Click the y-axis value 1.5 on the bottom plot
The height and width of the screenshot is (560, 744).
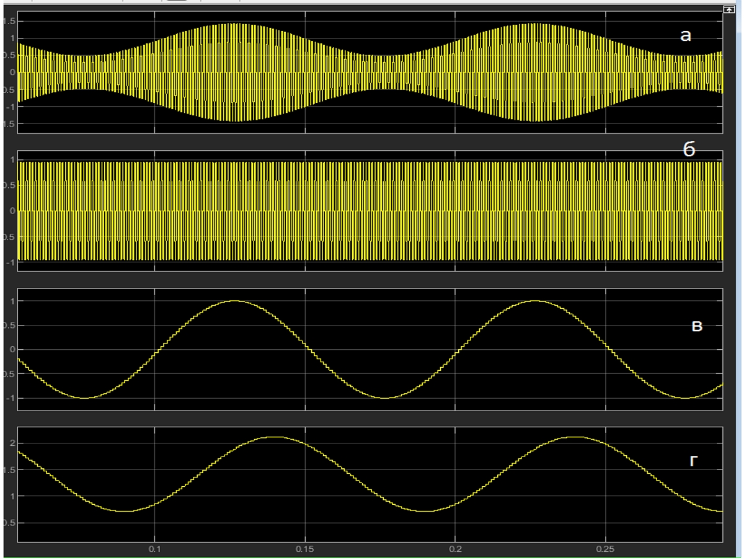pos(10,469)
